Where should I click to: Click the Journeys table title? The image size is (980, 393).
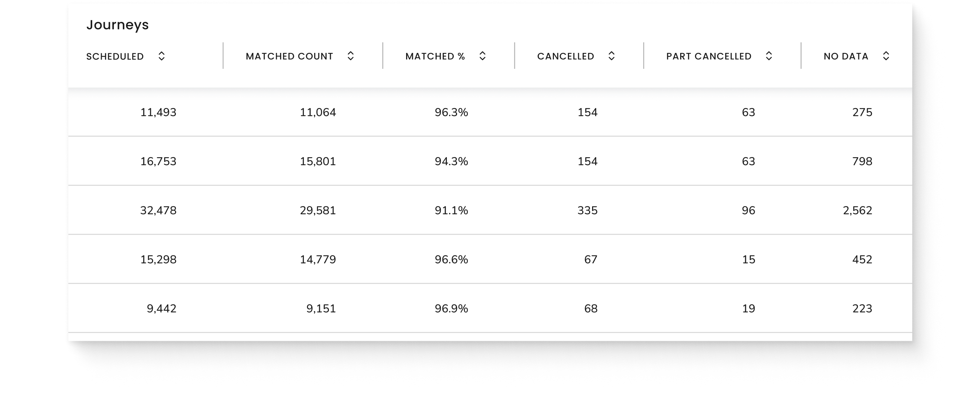point(117,25)
